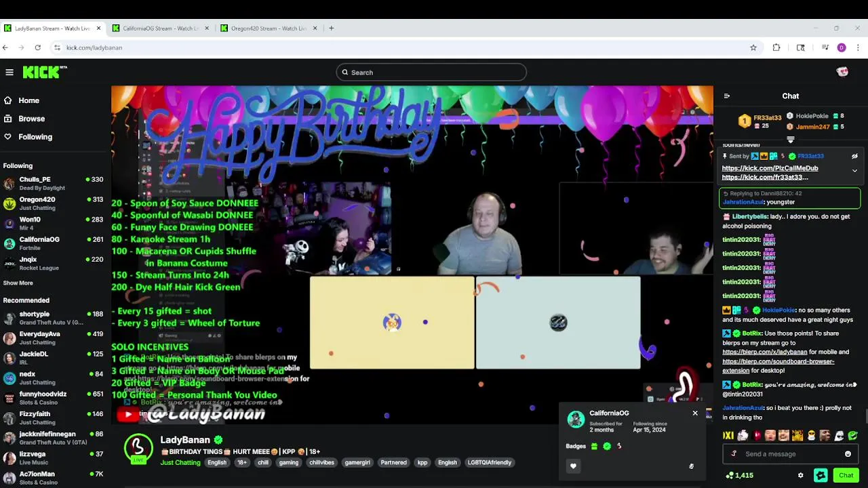868x488 pixels.
Task: Open Jnqix followed channel
Action: pos(54,263)
